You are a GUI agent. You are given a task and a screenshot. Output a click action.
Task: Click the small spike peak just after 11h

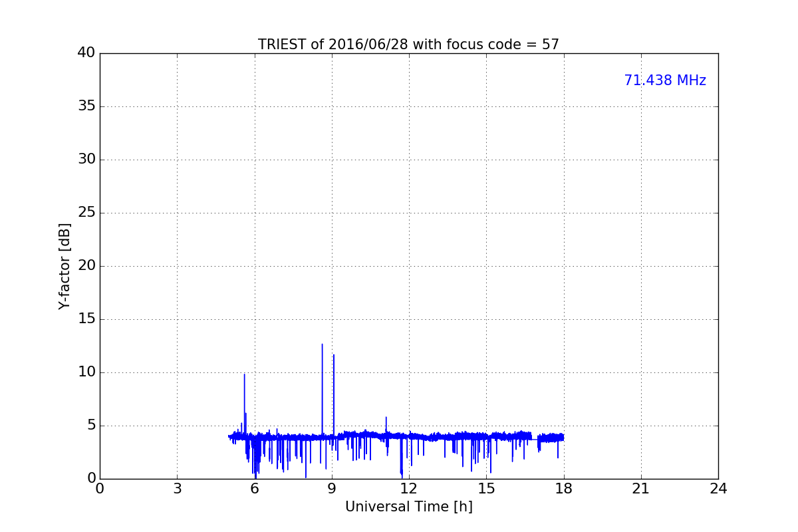click(386, 418)
